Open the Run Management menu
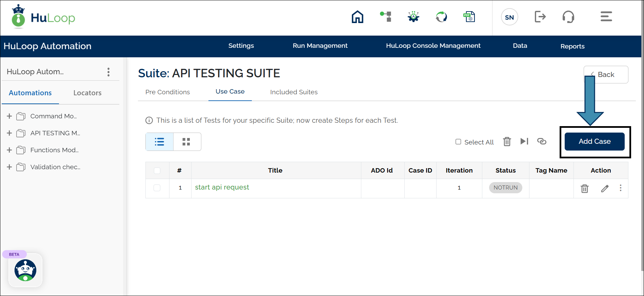644x296 pixels. tap(320, 46)
